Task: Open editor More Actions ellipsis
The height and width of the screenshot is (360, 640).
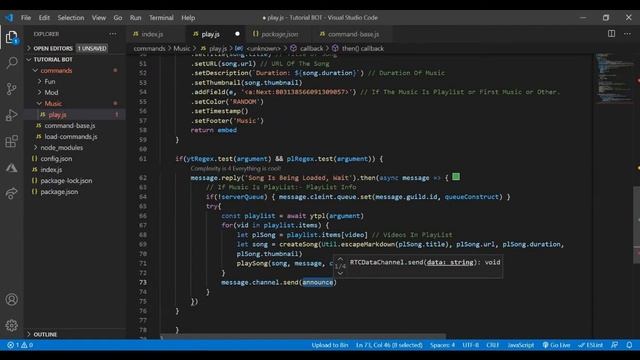Action: click(627, 33)
